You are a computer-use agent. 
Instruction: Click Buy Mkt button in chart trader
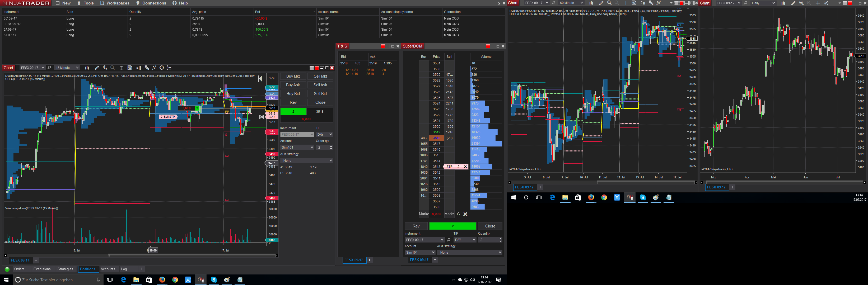click(x=293, y=76)
